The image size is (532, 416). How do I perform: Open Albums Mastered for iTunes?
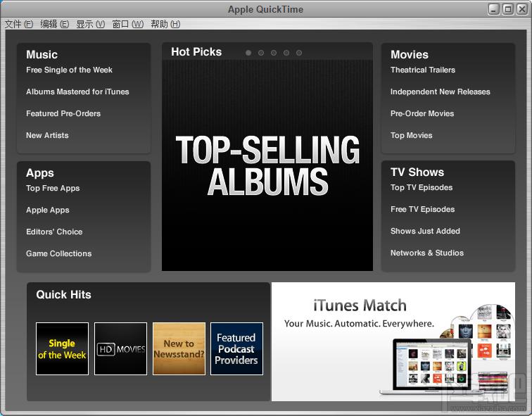(x=77, y=92)
